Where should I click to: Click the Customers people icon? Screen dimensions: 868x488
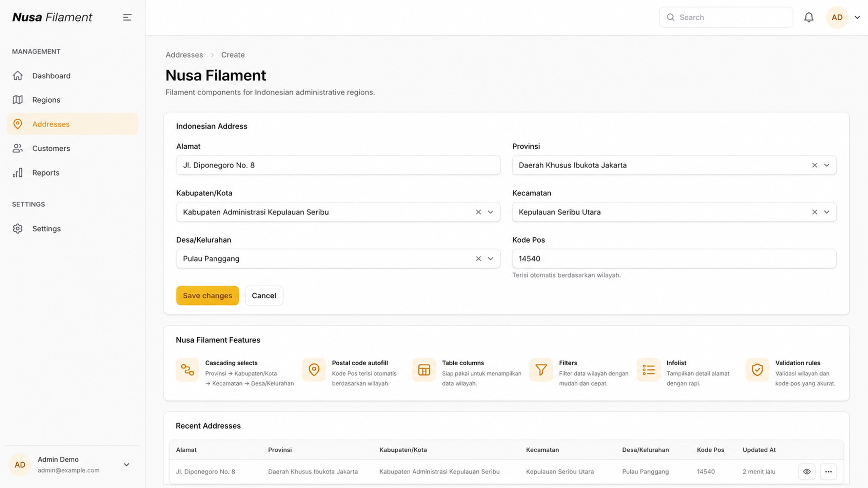[18, 148]
